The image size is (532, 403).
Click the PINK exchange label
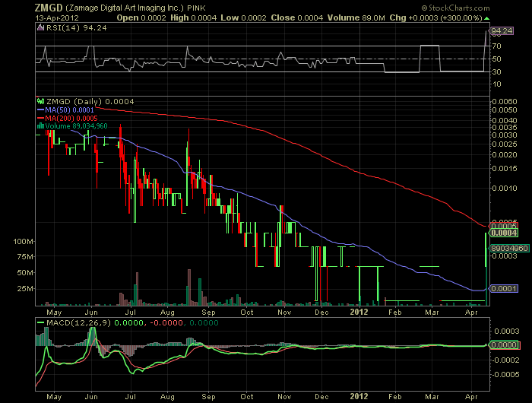click(x=196, y=8)
